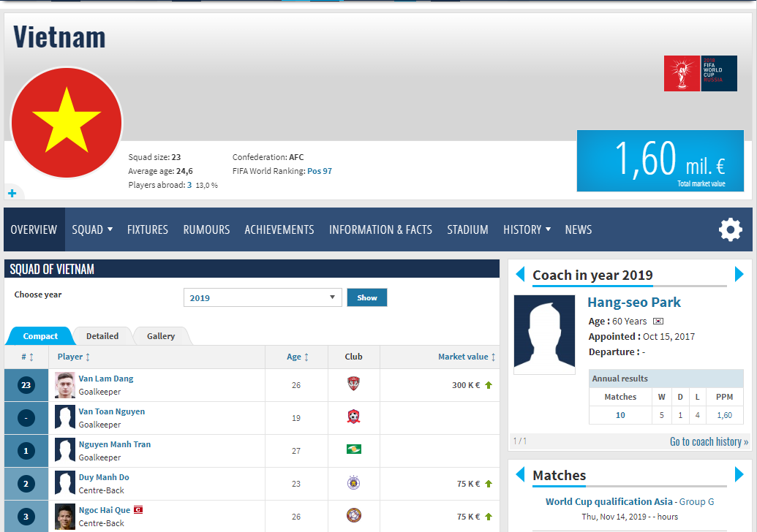
Task: Show previous match with left arrow
Action: 520,474
